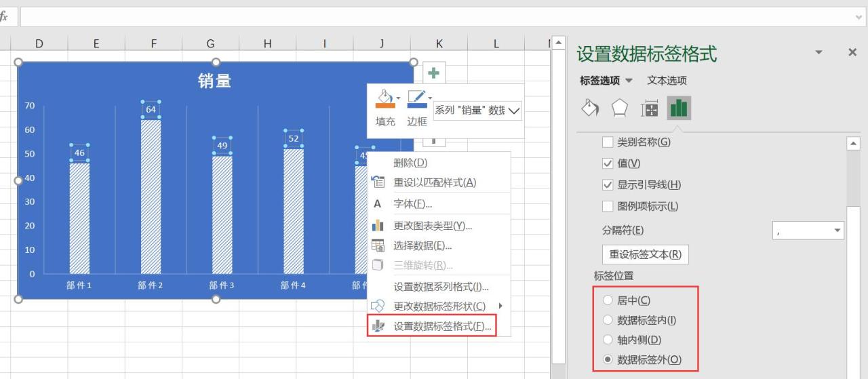Click the hatched bar for 部件1
This screenshot has width=868, height=379.
[79, 218]
